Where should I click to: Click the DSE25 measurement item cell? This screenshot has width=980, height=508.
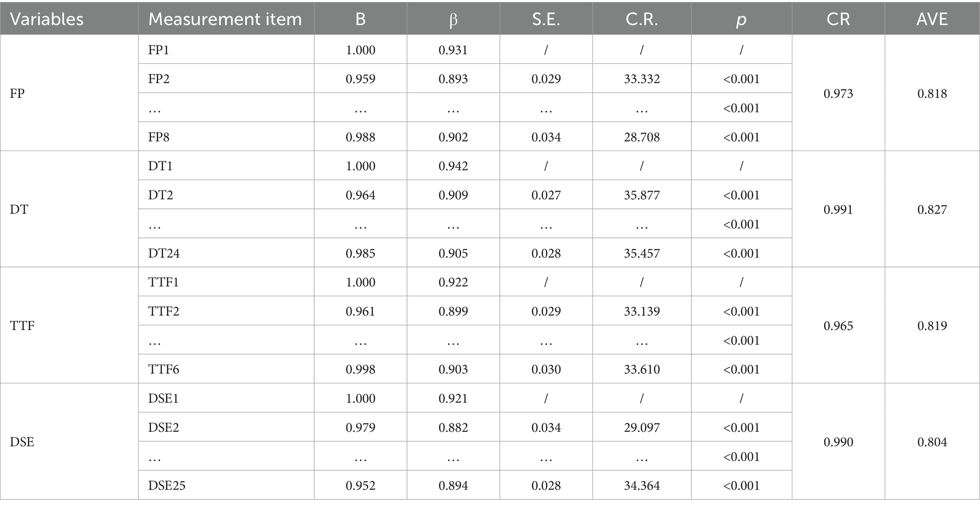point(166,485)
